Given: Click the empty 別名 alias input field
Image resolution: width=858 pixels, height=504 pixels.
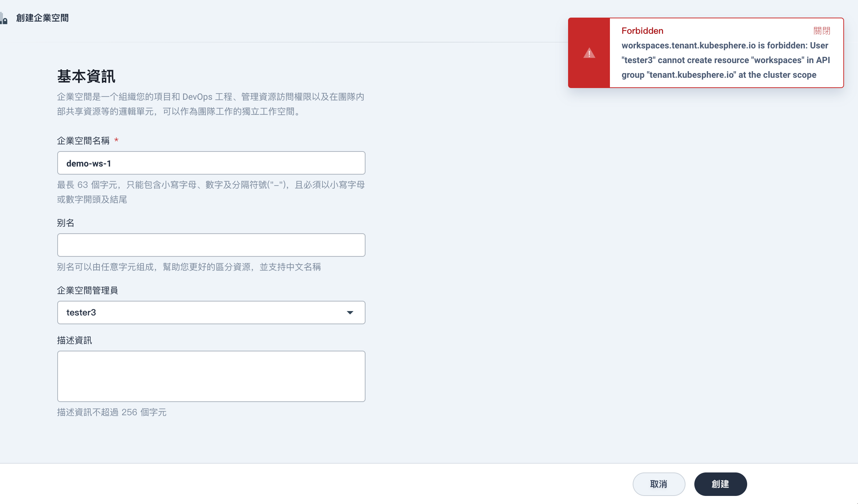Looking at the screenshot, I should 211,245.
